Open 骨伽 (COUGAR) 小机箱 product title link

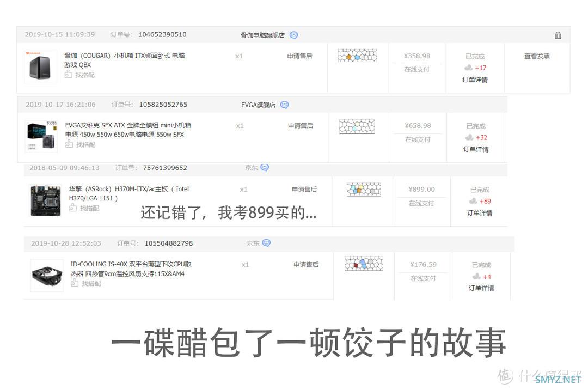[125, 60]
